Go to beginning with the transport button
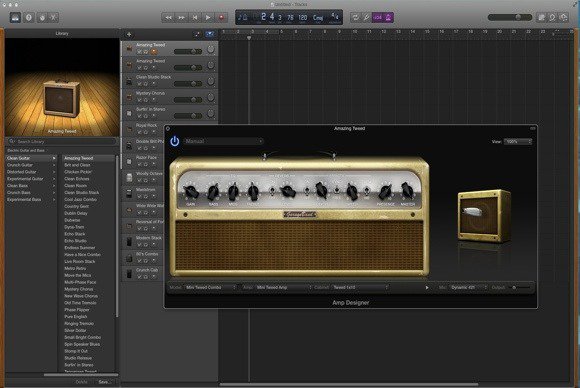The width and height of the screenshot is (580, 388). (195, 17)
